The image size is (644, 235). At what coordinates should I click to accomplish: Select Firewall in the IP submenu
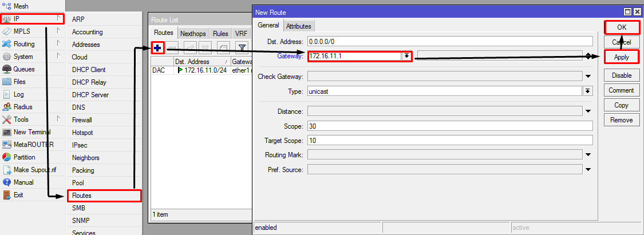[104, 120]
